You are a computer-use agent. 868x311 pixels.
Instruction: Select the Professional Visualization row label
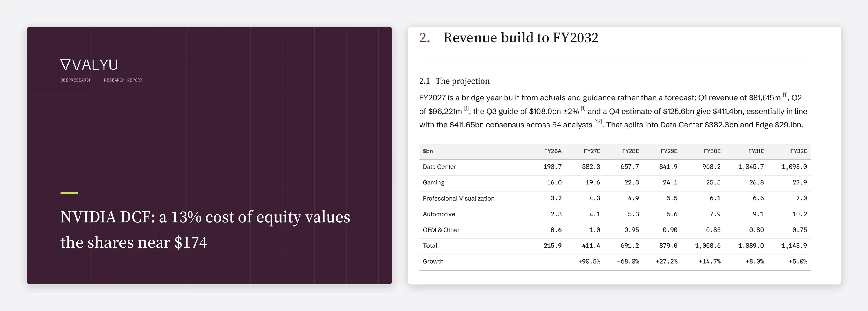tap(458, 198)
